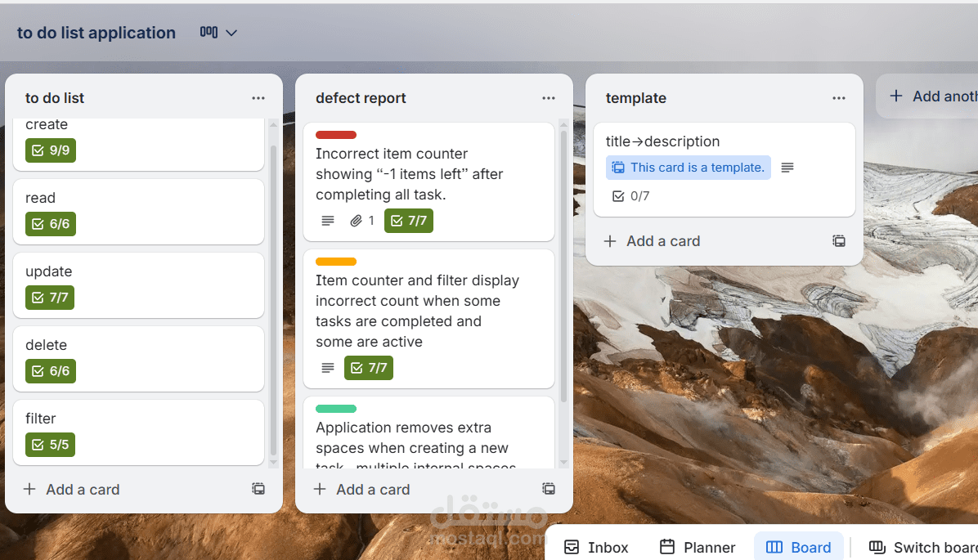Switch to the Planner tab
This screenshot has width=978, height=560.
[698, 546]
